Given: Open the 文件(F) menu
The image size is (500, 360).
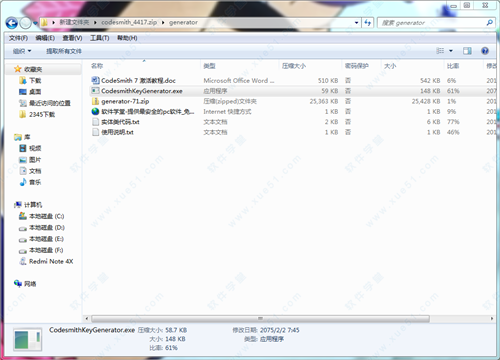Looking at the screenshot, I should [x=18, y=38].
